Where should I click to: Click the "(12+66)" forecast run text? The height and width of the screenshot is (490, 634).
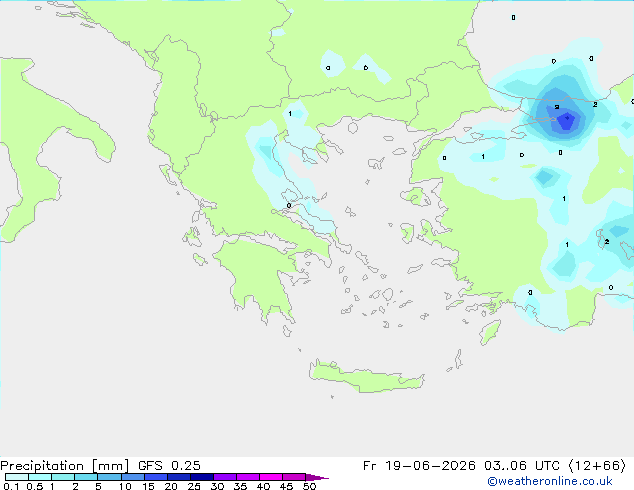[597, 466]
